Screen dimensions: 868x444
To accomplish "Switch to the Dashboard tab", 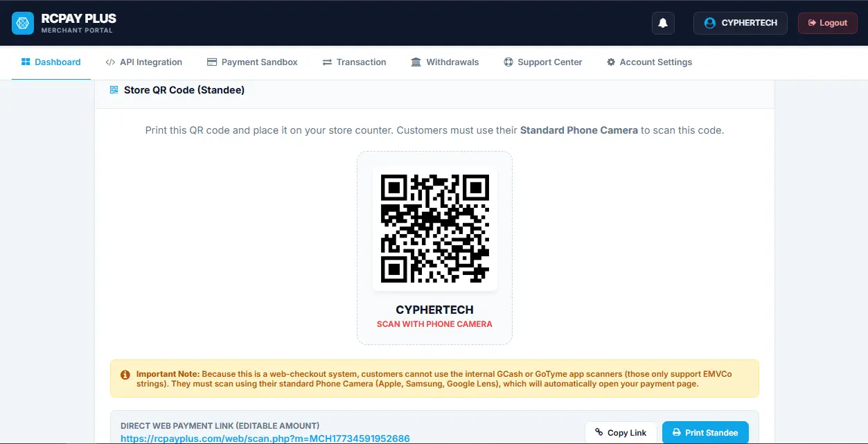I will [51, 62].
